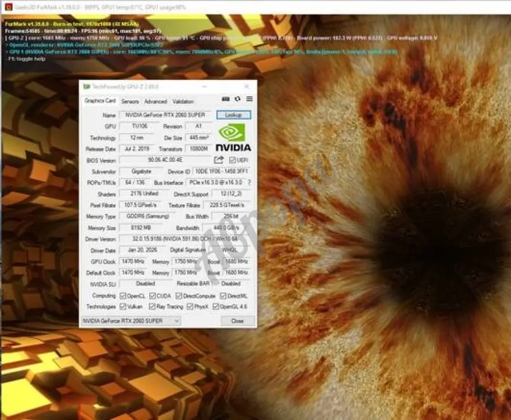
Task: Click the FurMark burn-in test header line
Action: (x=72, y=24)
